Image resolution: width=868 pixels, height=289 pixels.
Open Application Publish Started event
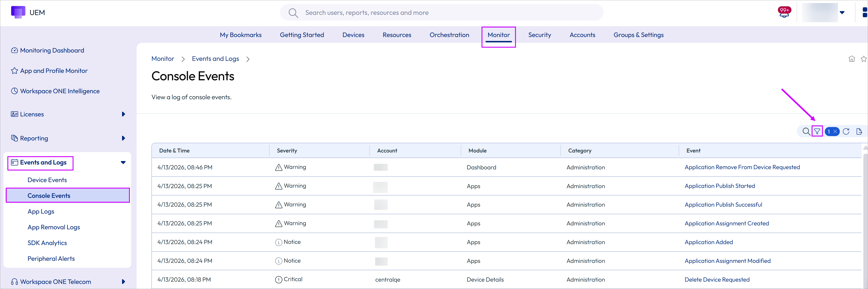720,186
